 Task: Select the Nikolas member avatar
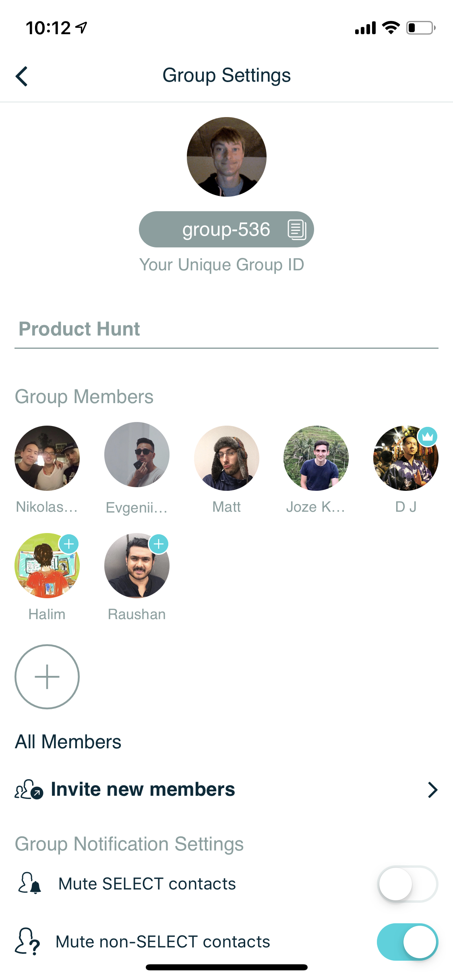[x=47, y=458]
